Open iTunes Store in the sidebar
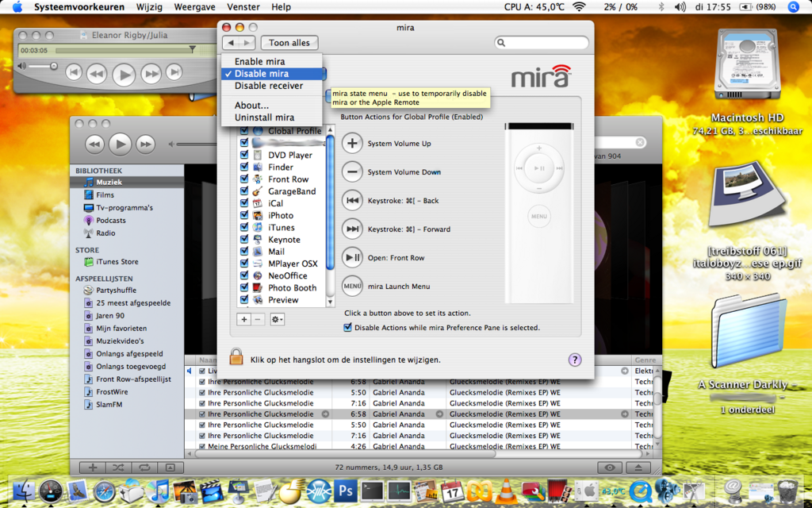812x508 pixels. pyautogui.click(x=117, y=262)
